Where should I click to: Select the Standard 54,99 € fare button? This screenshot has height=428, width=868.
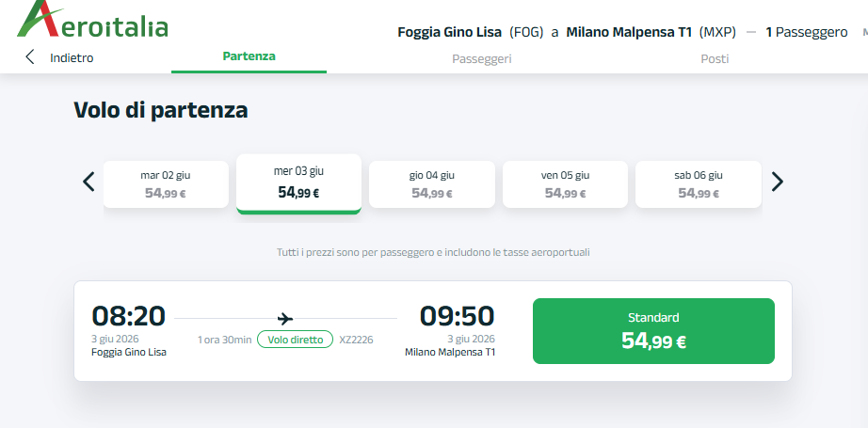point(653,331)
